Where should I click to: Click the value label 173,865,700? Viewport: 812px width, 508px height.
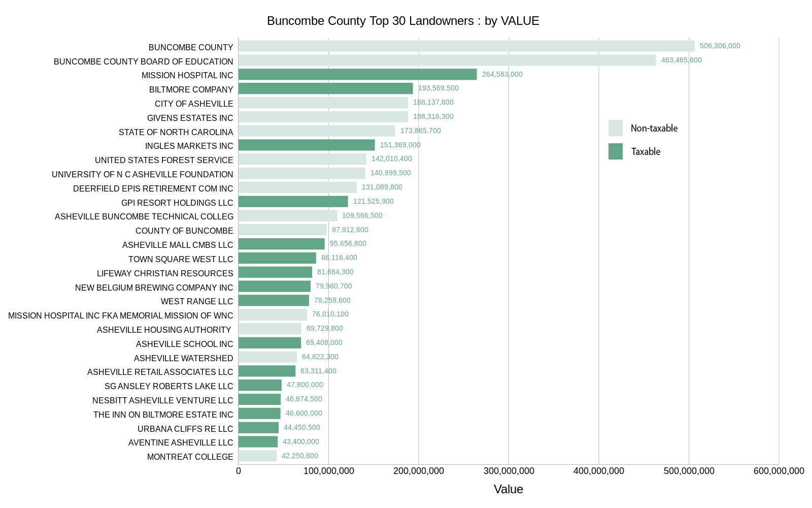tap(420, 131)
